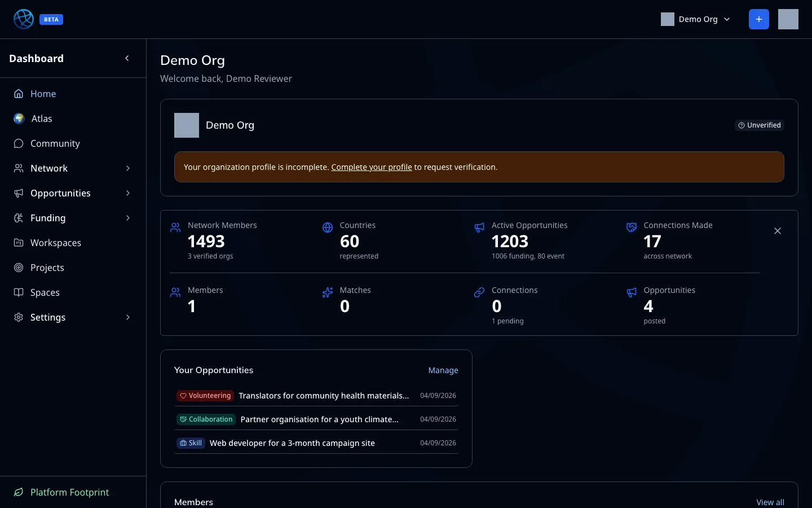Viewport: 812px width, 508px height.
Task: Click the Demo Org card logo thumbnail
Action: click(x=187, y=125)
